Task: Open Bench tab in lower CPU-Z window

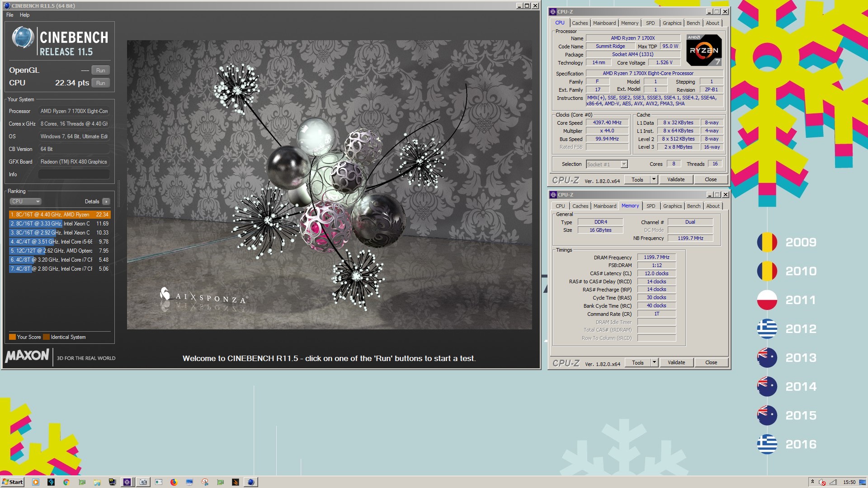Action: 693,206
